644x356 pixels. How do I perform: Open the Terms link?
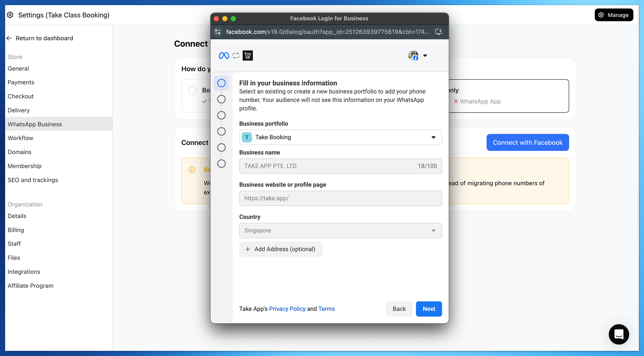click(x=327, y=309)
